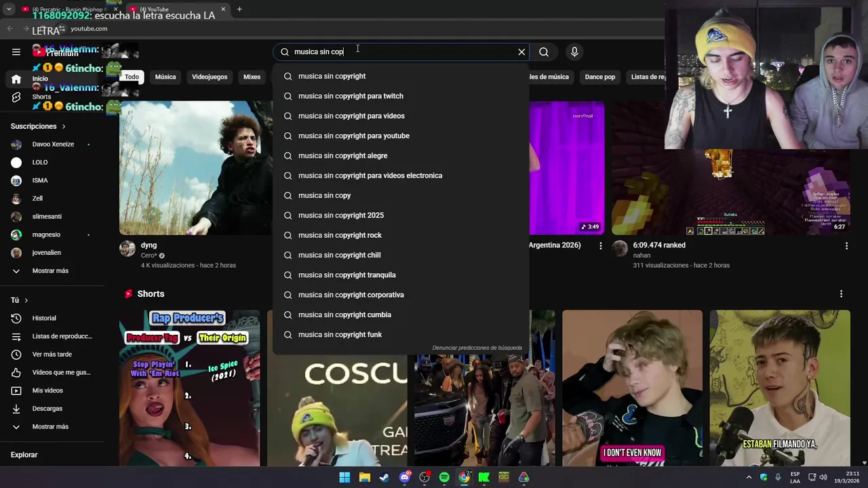The height and width of the screenshot is (488, 868).
Task: Show hidden system tray icons chevron
Action: coord(749,477)
